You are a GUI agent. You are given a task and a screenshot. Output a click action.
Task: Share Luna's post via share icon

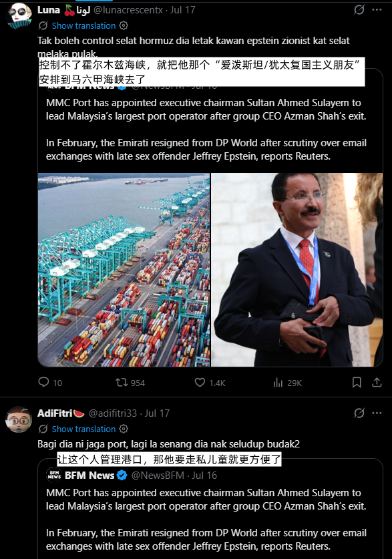[377, 383]
